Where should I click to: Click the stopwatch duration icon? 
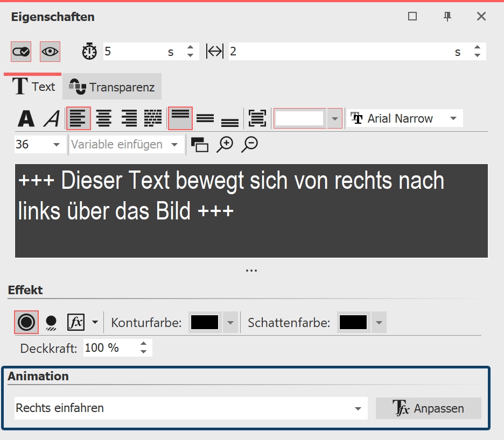[x=89, y=51]
